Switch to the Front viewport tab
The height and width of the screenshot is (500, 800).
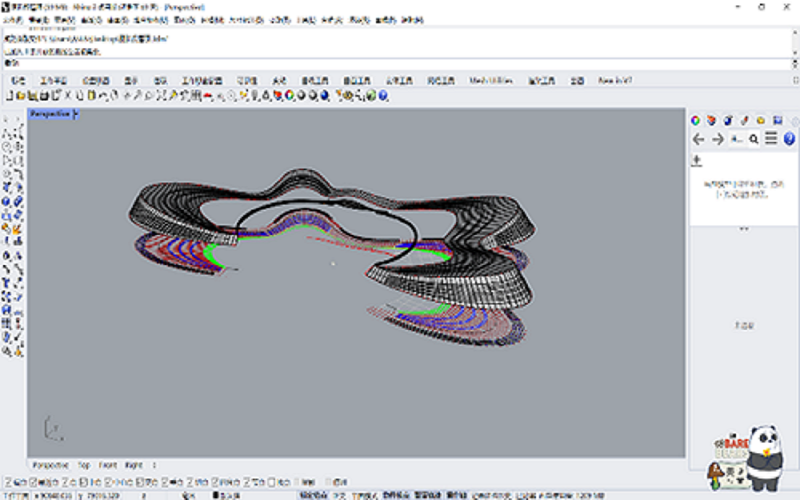[x=108, y=465]
